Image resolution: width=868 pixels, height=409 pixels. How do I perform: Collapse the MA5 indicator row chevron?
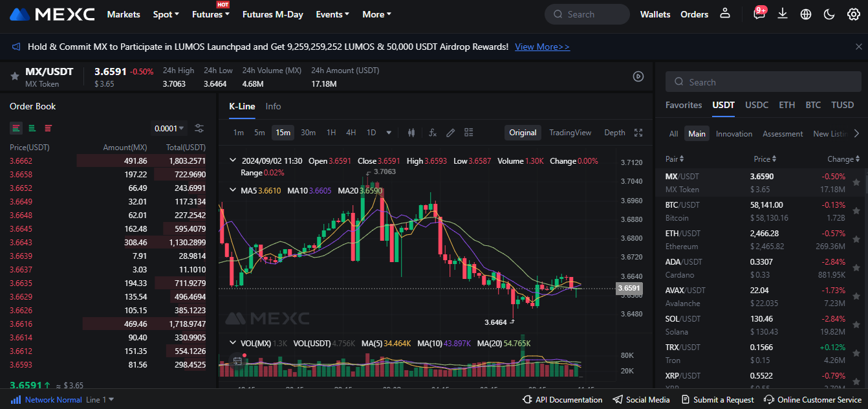[x=233, y=190]
